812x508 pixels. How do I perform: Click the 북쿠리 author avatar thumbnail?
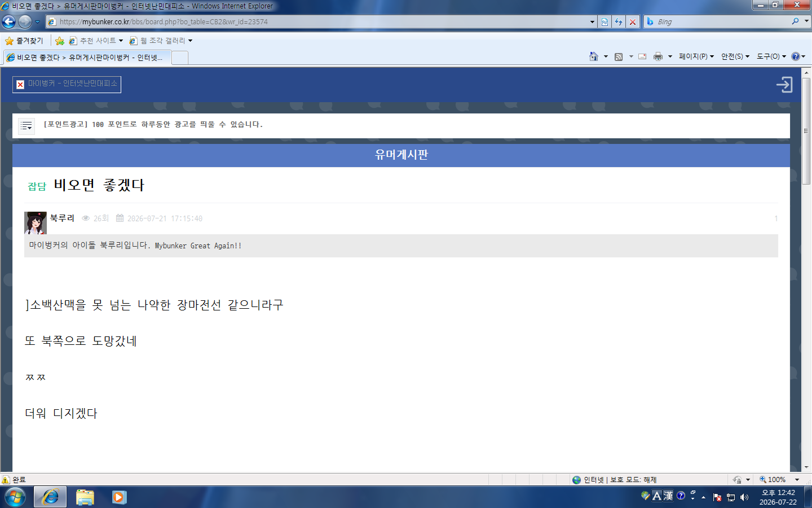point(36,223)
